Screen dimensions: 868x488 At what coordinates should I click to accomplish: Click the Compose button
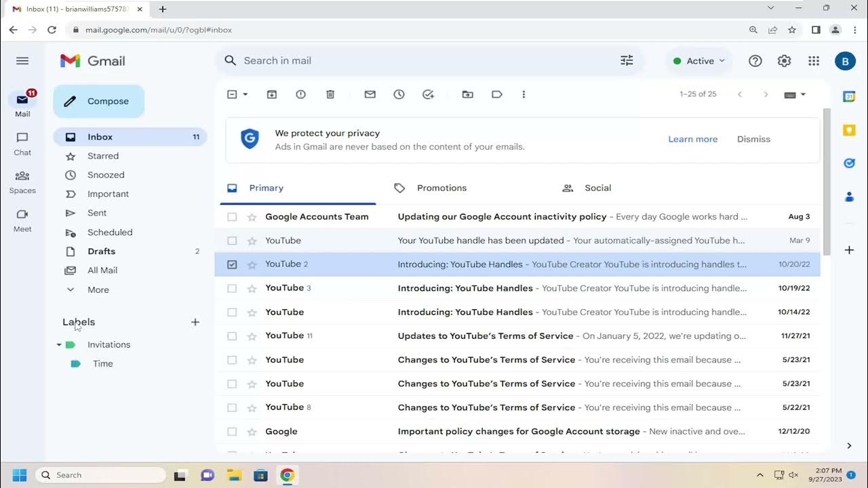(x=99, y=102)
